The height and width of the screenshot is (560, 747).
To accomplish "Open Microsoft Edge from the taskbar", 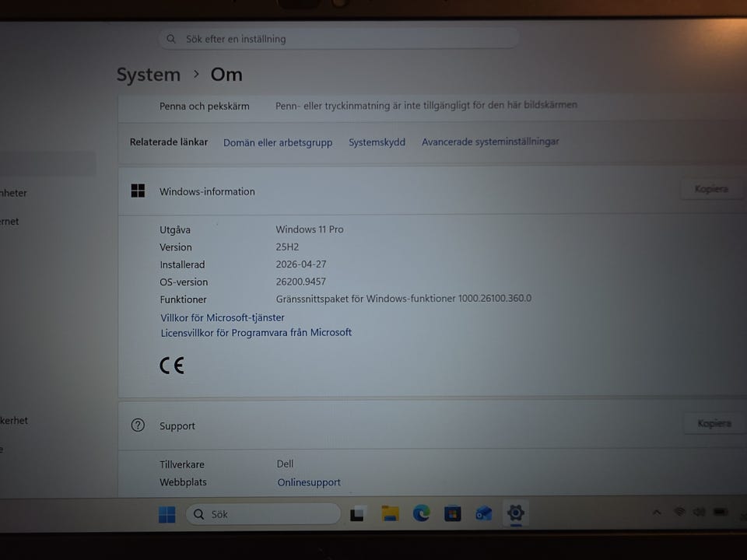I will point(421,513).
